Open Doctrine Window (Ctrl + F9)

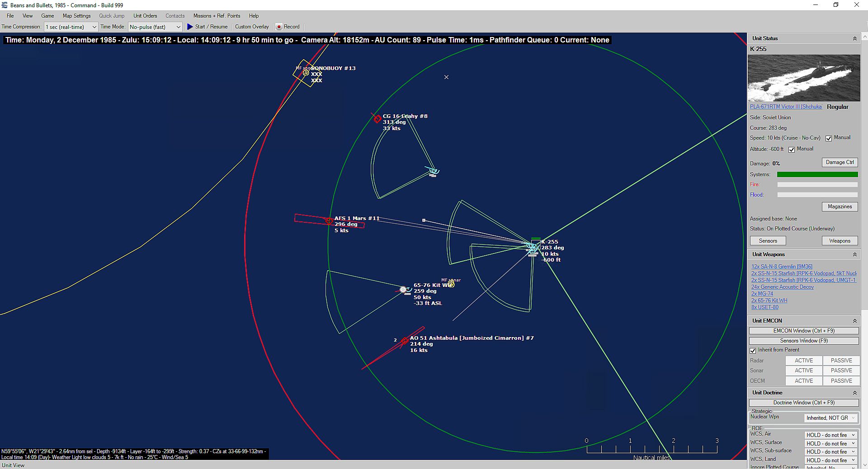pyautogui.click(x=804, y=403)
